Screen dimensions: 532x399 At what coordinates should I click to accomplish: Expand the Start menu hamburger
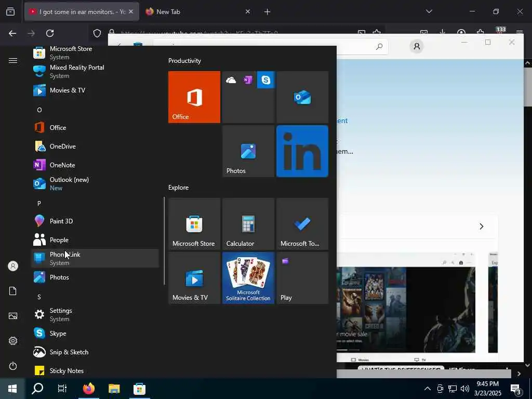point(13,60)
